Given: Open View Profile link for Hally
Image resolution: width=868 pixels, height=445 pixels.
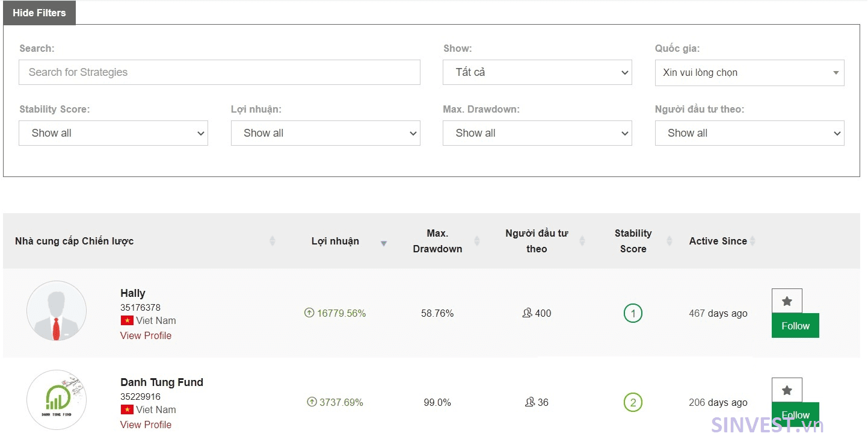Looking at the screenshot, I should click(x=146, y=335).
